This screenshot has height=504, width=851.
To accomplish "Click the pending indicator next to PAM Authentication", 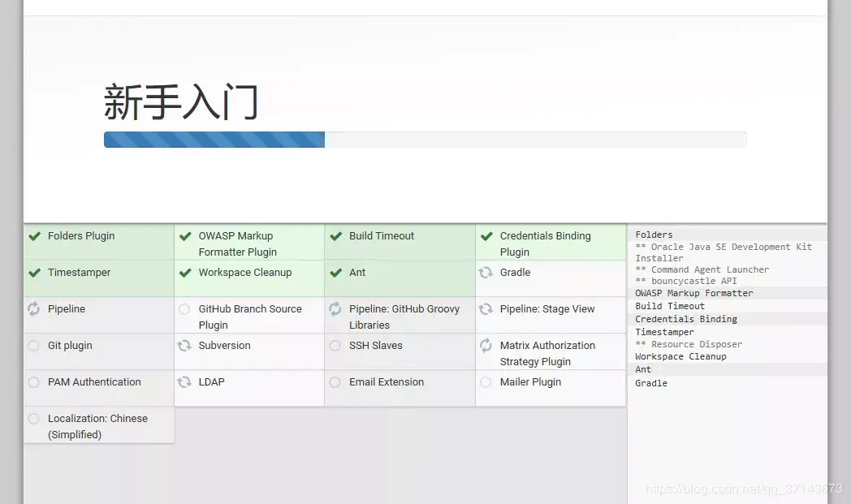I will pyautogui.click(x=34, y=382).
